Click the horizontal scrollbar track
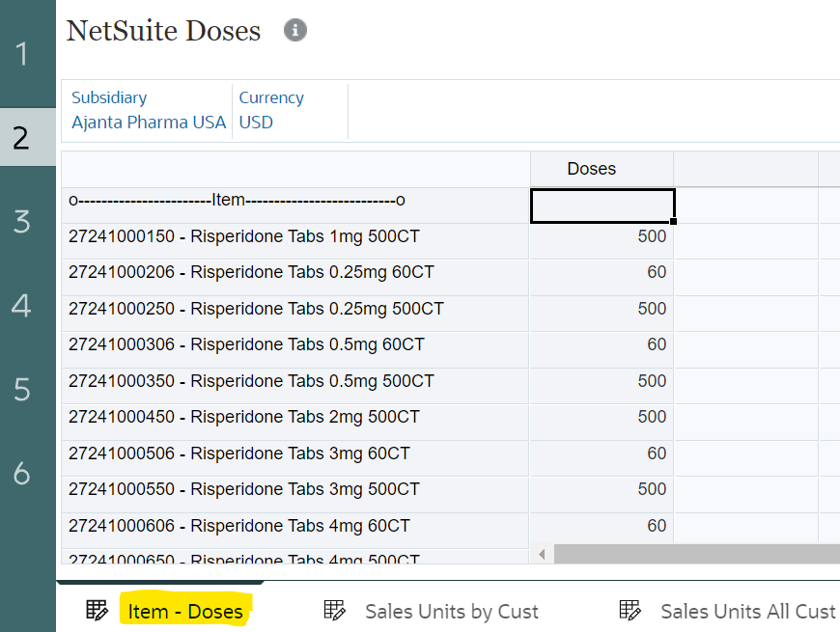 (695, 554)
